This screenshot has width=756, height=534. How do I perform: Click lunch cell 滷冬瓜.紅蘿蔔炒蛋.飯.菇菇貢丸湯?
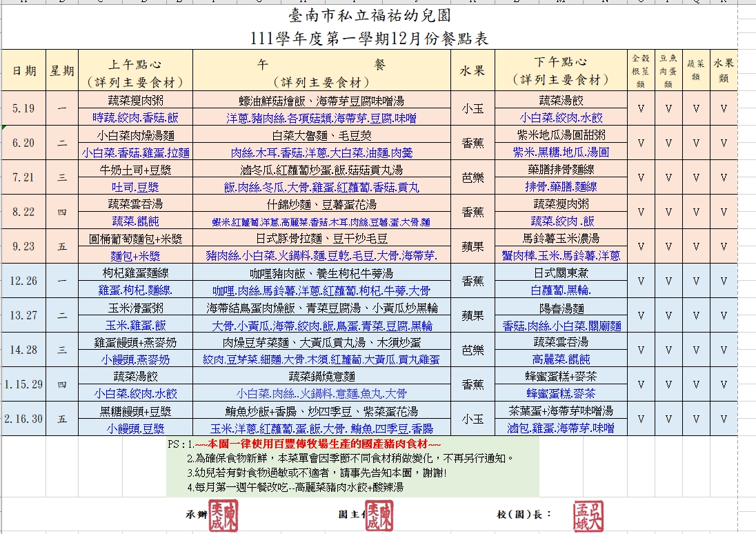(x=321, y=169)
